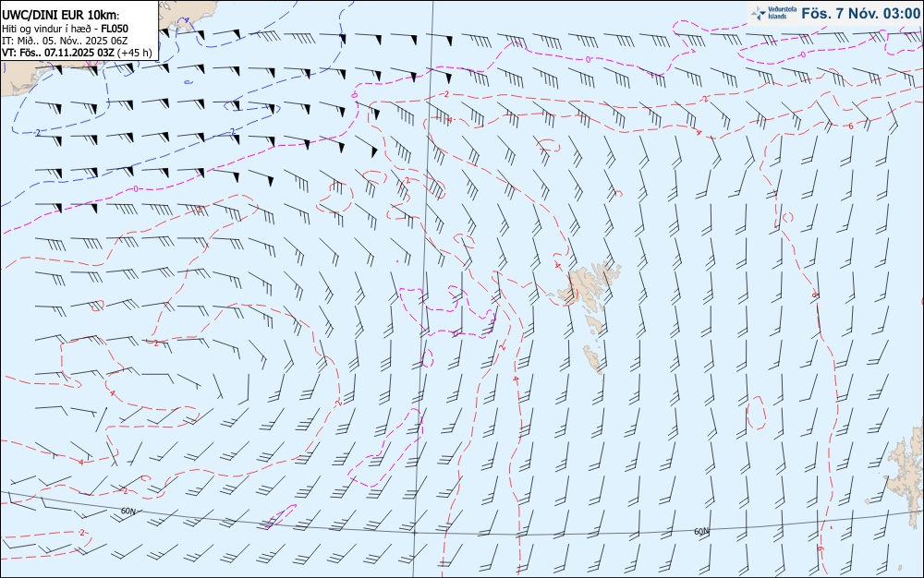
Task: Click the valid time line 'VT: Fös.. 07.11.2025 03Z'
Action: (77, 53)
